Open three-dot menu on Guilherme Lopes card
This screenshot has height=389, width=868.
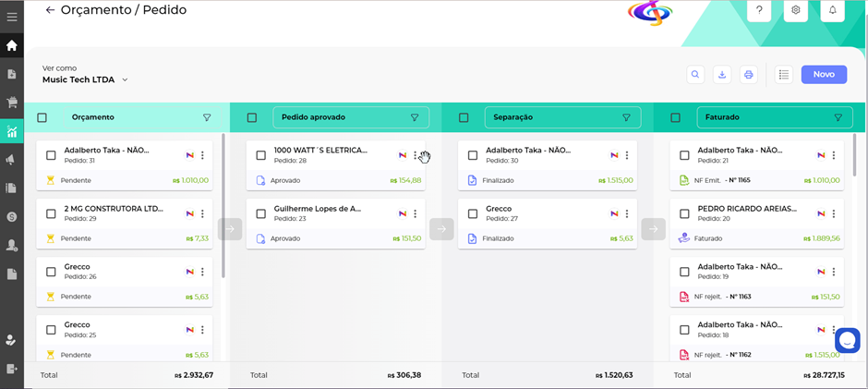416,213
